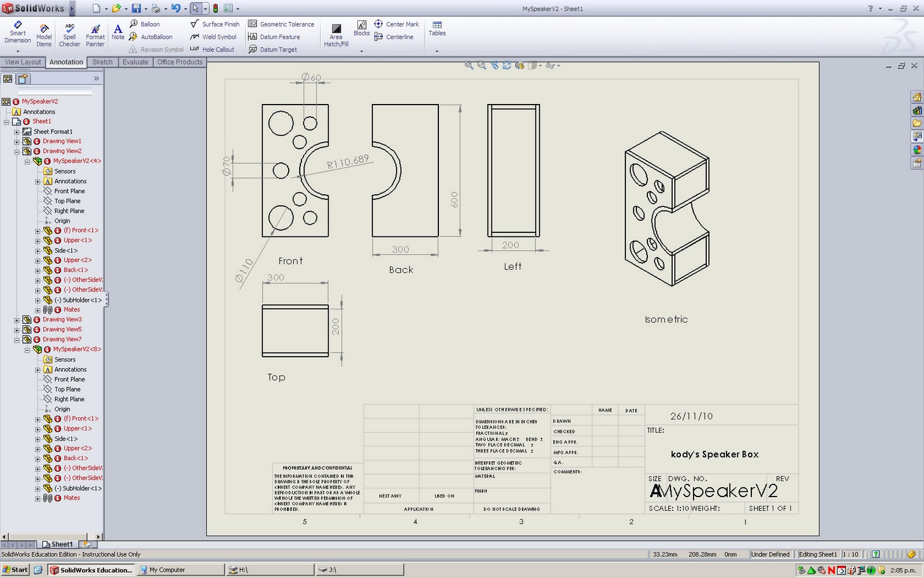Open the Blocks tool
Viewport: 924px width, 578px height.
362,28
